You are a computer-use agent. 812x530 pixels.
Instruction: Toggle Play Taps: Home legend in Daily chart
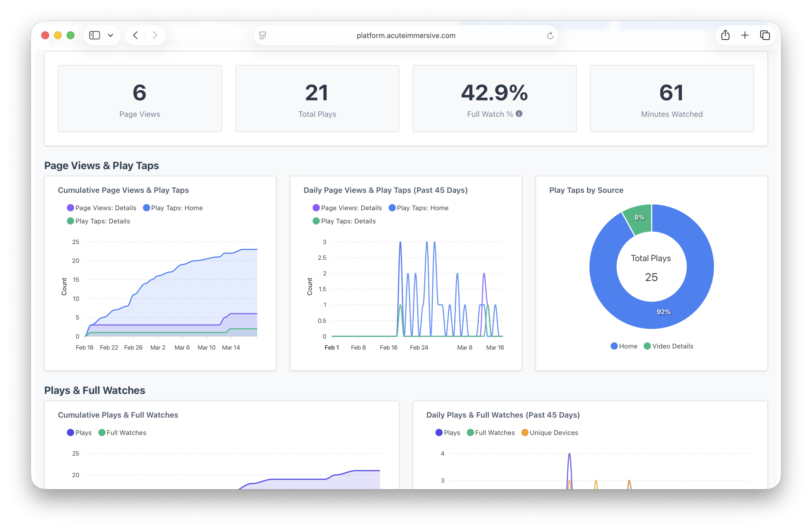click(418, 208)
